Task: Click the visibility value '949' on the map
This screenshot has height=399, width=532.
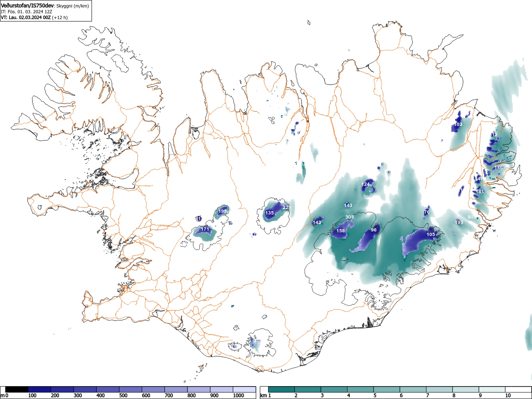Action: [472, 217]
